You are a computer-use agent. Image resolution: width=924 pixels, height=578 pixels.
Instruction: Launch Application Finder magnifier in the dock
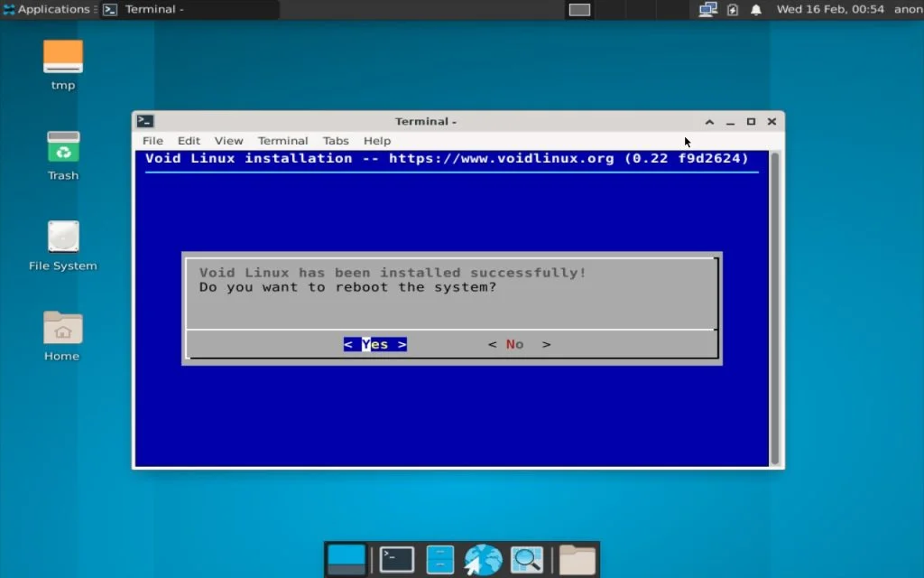coord(527,559)
